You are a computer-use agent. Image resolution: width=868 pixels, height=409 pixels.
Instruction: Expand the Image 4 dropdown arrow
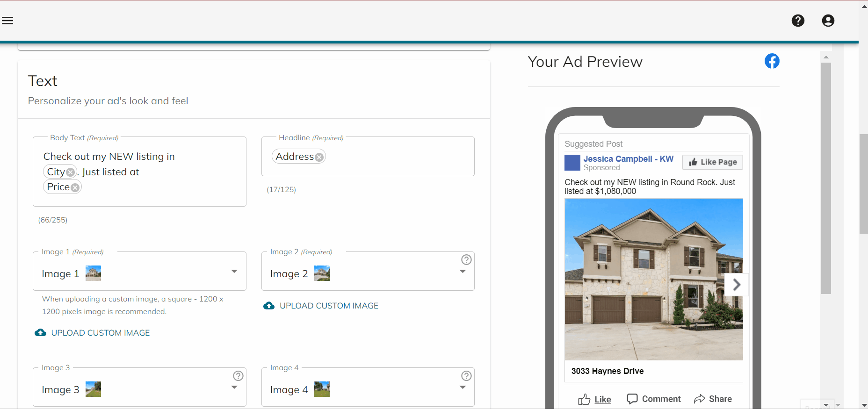point(463,387)
